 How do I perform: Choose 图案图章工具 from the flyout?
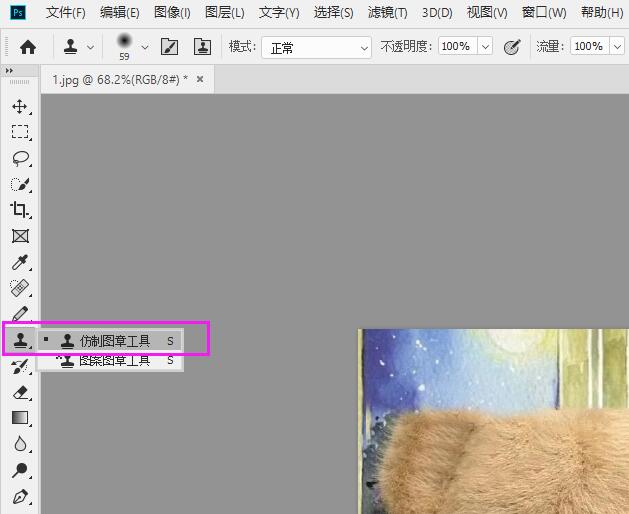coord(110,361)
